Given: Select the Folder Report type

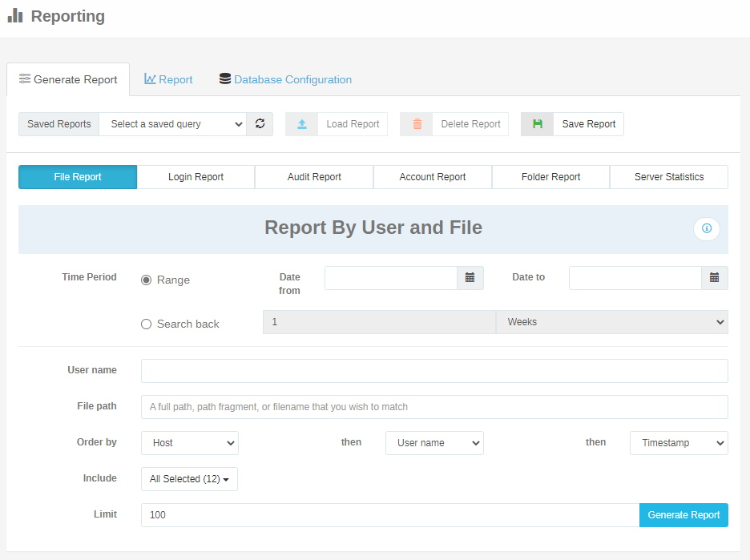Looking at the screenshot, I should [x=550, y=177].
